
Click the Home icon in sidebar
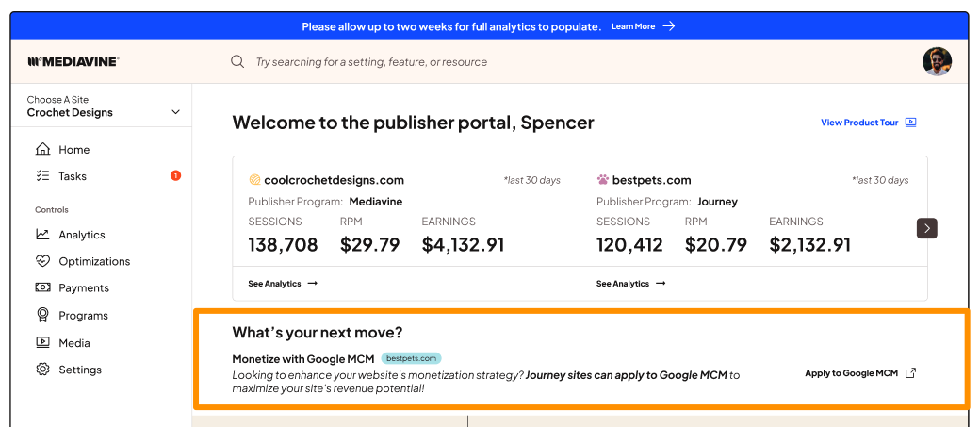pos(42,149)
